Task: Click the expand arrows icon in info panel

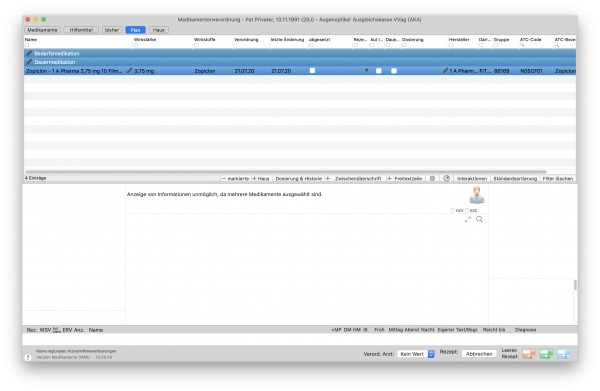Action: [x=468, y=219]
